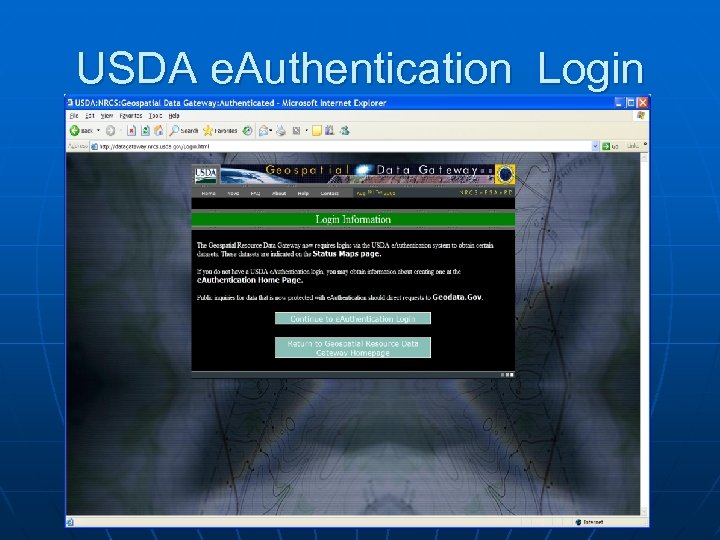Image resolution: width=720 pixels, height=540 pixels.
Task: Click Return to Geospatial Resource Data Gateway Homepage
Action: pyautogui.click(x=353, y=348)
